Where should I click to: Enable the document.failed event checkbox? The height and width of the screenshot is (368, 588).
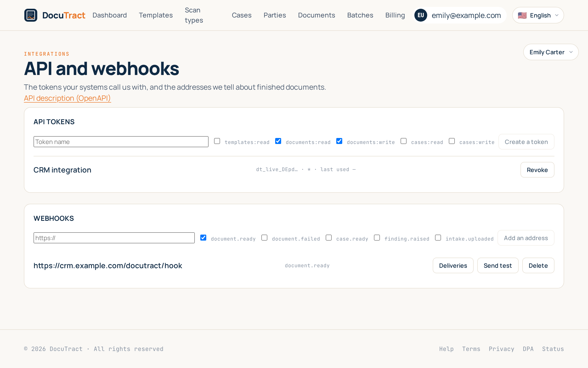pyautogui.click(x=264, y=238)
